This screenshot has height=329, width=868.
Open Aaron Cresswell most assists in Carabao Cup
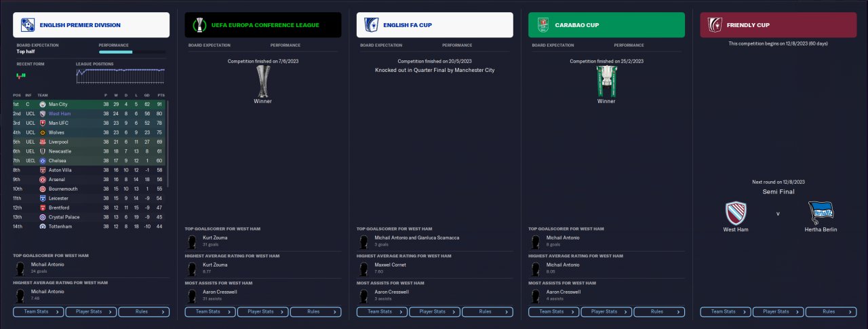564,291
